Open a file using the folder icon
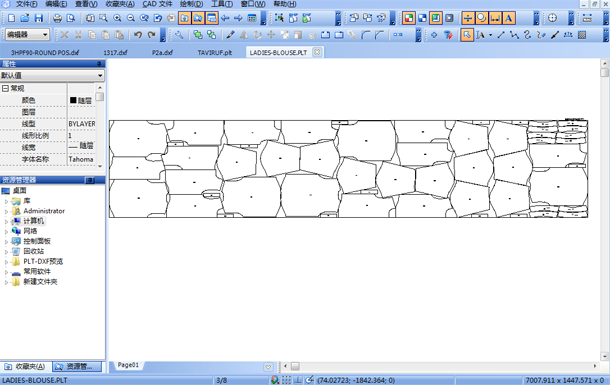 point(25,18)
